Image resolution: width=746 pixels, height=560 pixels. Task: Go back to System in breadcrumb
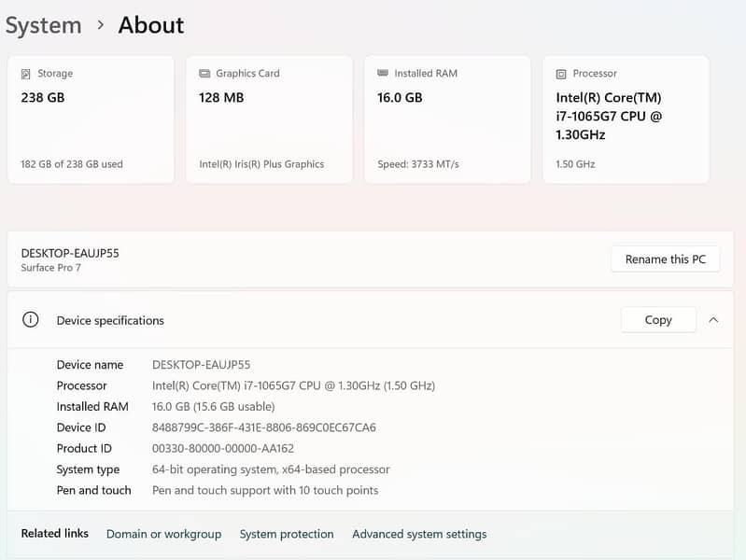click(43, 25)
